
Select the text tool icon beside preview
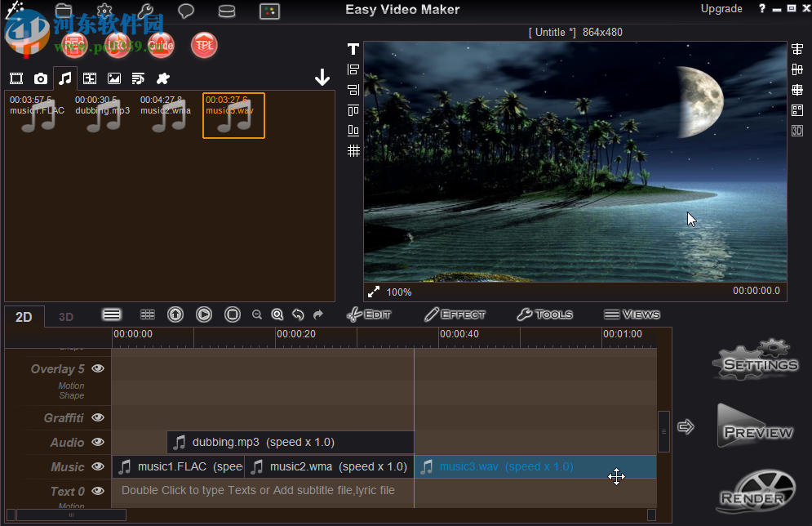tap(353, 49)
